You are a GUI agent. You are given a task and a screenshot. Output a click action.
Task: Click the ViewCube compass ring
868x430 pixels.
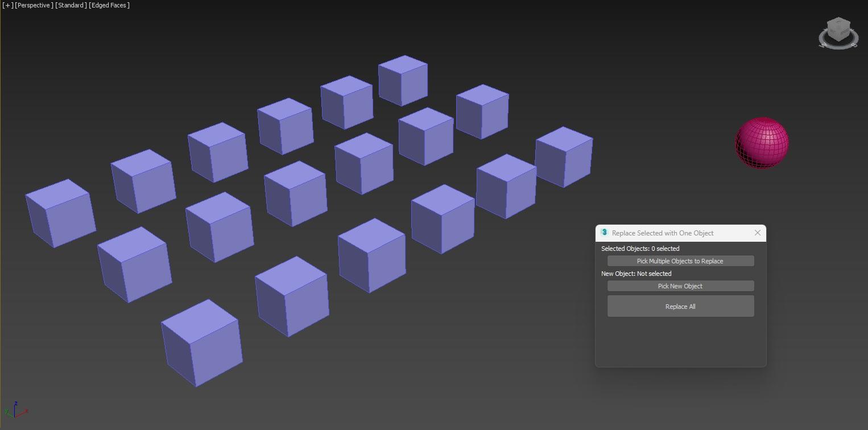838,44
